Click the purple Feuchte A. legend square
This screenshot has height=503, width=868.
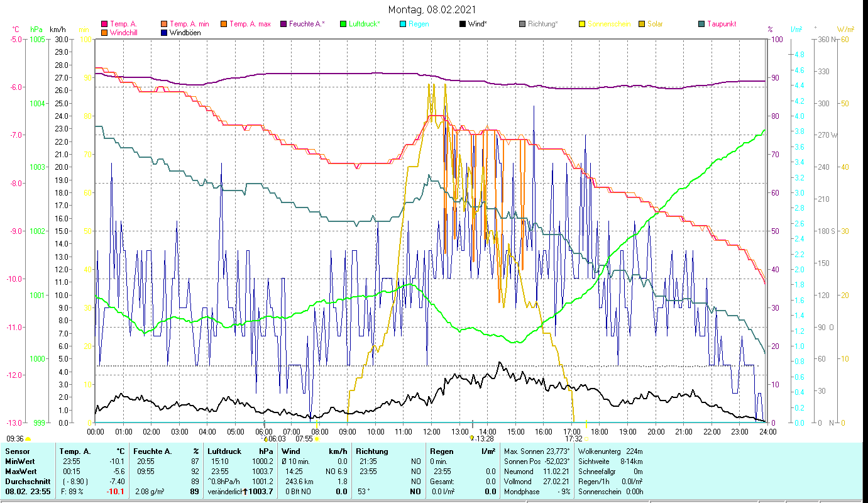pyautogui.click(x=284, y=24)
